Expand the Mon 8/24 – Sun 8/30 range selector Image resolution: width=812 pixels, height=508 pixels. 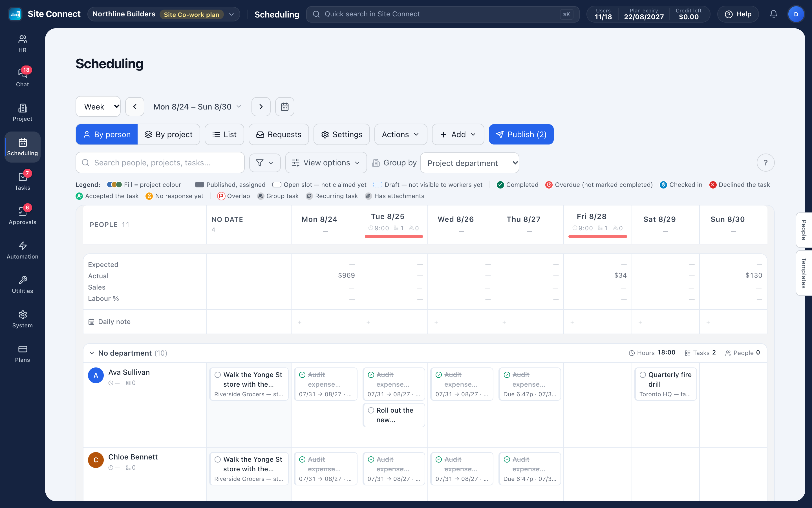(x=197, y=107)
